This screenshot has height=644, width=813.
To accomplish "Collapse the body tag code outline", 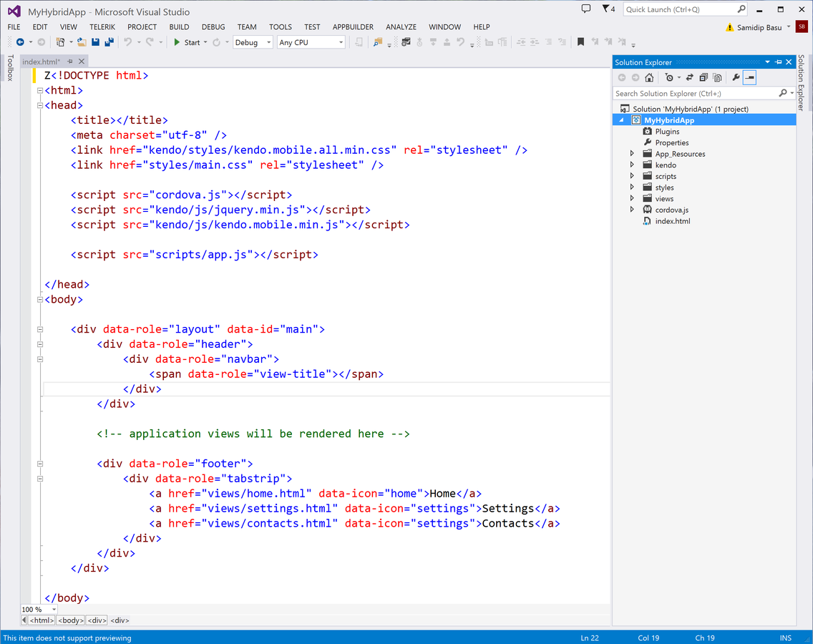I will [40, 299].
